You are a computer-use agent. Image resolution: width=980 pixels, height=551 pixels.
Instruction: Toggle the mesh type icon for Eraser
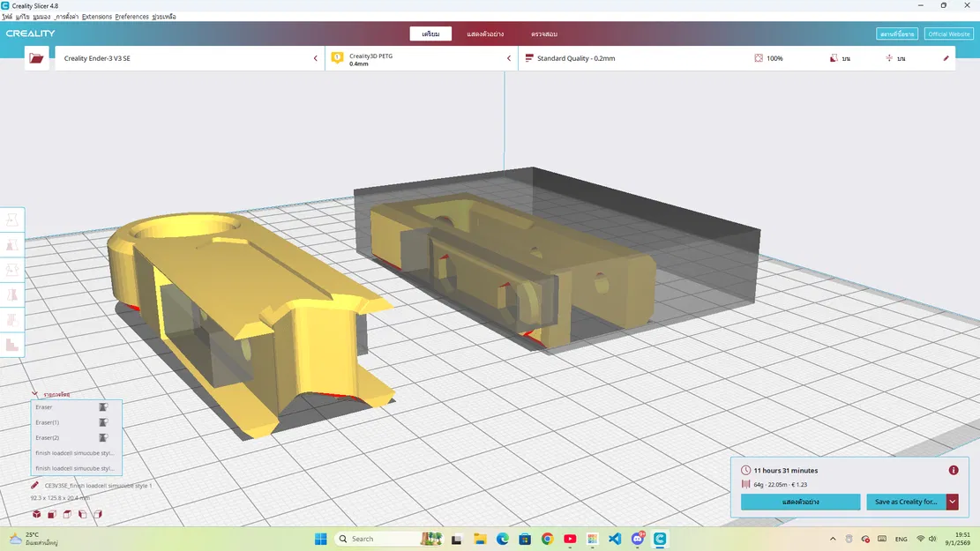tap(103, 407)
